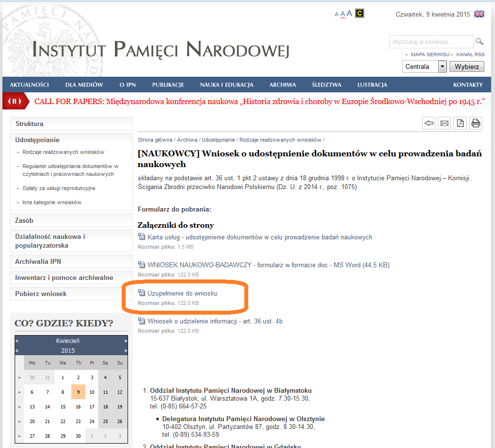This screenshot has height=448, width=495.
Task: Click the Wybierz button
Action: (467, 66)
